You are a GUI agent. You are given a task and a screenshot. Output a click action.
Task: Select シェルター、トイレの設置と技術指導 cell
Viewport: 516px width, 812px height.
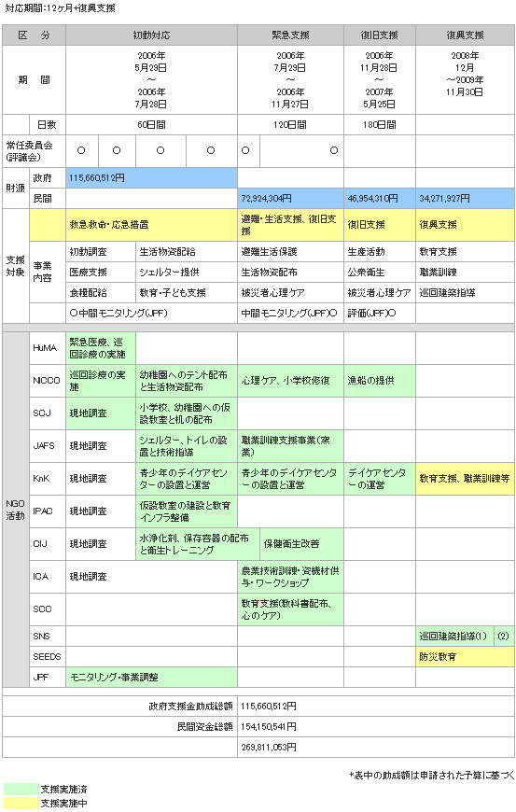click(187, 446)
